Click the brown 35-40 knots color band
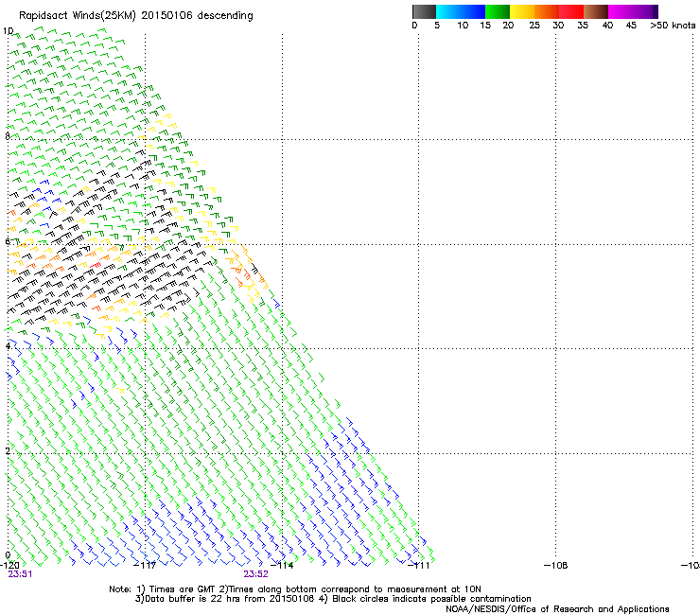 pos(596,11)
